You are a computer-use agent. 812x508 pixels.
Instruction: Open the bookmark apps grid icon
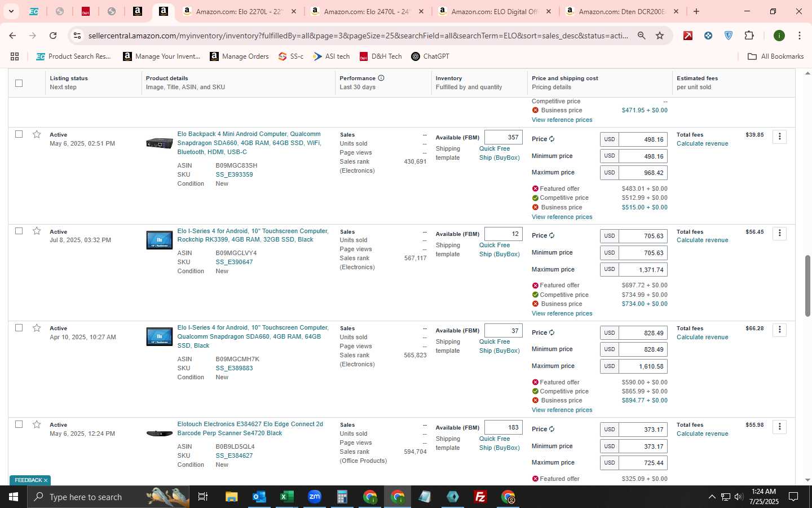pos(15,56)
